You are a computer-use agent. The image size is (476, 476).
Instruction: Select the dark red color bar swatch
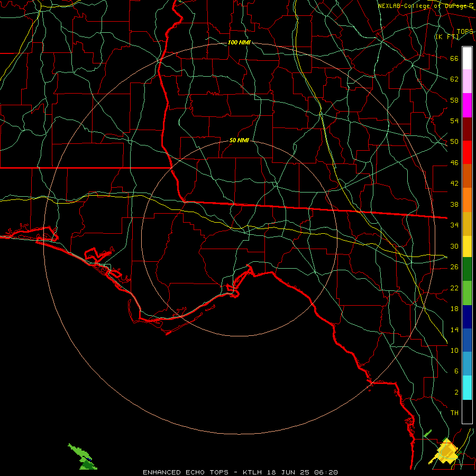coord(467,129)
